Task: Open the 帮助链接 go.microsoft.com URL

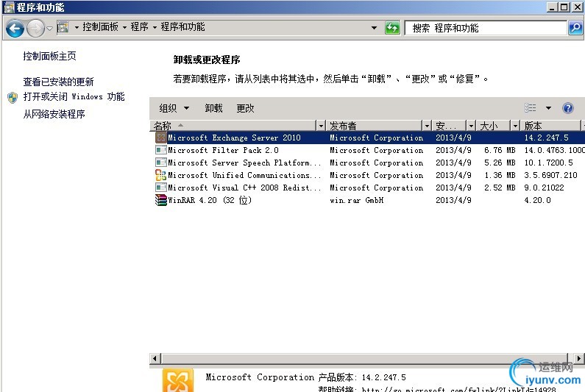Action: pyautogui.click(x=458, y=389)
